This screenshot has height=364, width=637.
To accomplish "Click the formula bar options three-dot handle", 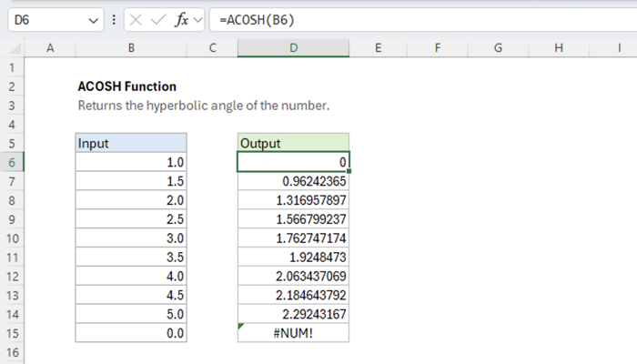I will 114,19.
